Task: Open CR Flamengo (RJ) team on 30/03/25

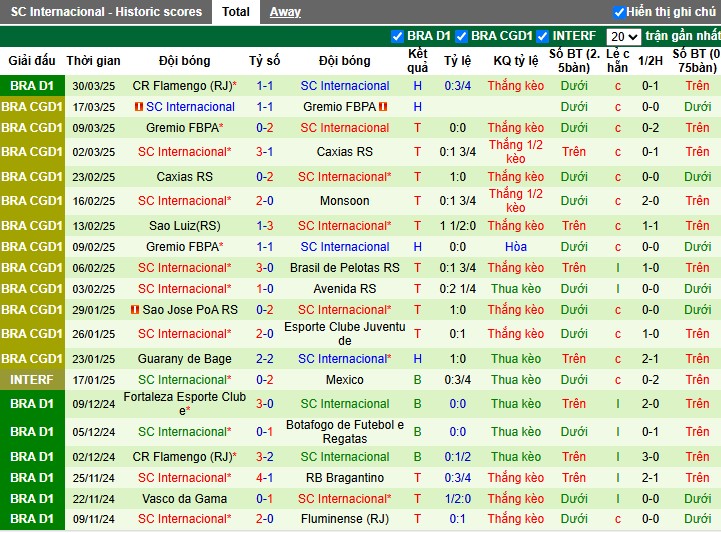Action: (184, 86)
